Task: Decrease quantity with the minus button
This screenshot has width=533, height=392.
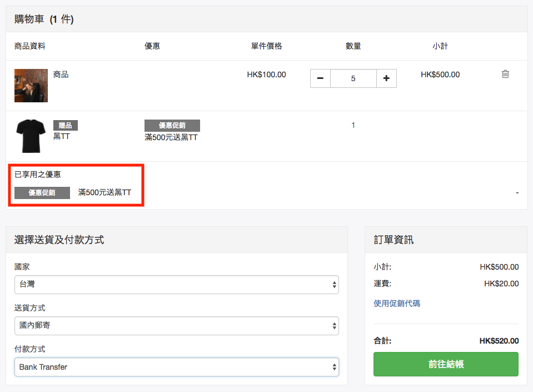Action: pyautogui.click(x=320, y=78)
